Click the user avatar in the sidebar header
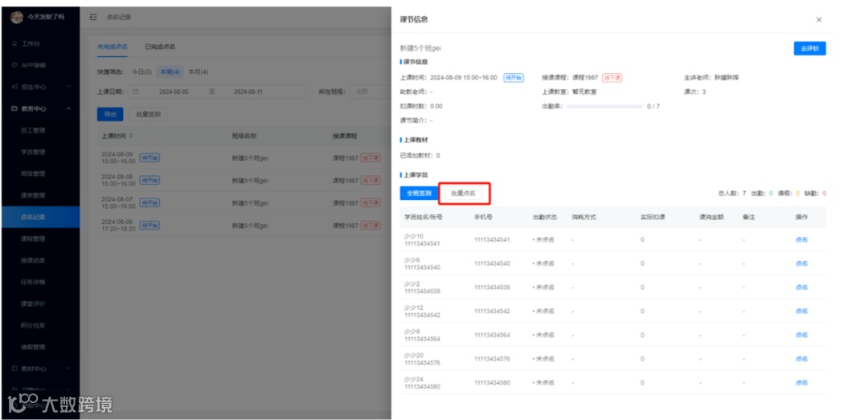The width and height of the screenshot is (868, 420). point(17,17)
